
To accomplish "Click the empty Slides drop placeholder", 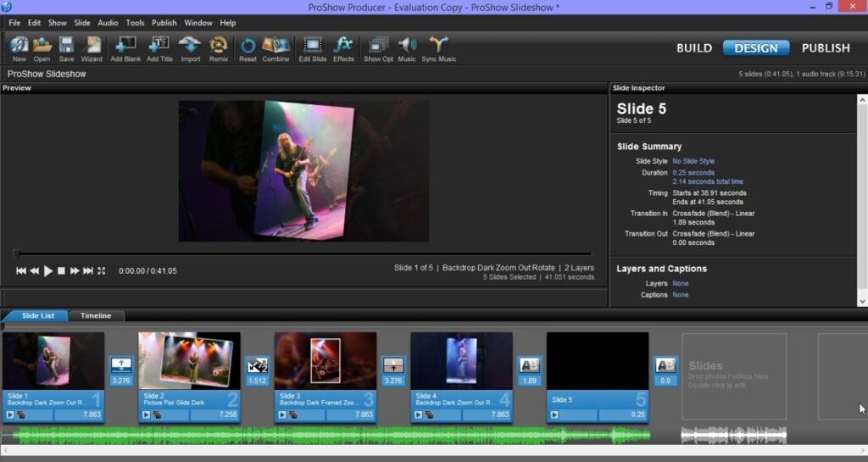I will 734,376.
